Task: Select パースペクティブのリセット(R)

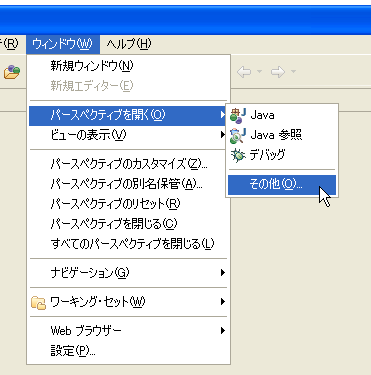Action: click(x=128, y=204)
